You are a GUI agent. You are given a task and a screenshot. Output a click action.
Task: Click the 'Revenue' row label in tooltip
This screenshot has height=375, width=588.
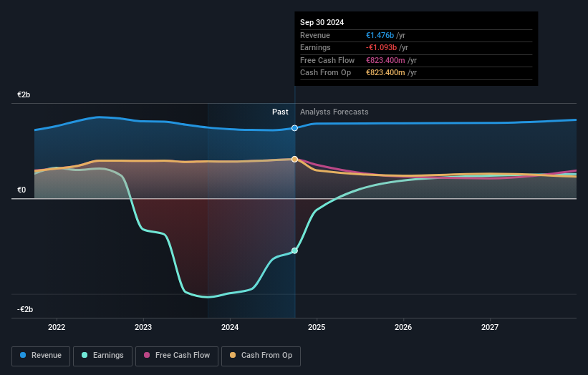pyautogui.click(x=315, y=35)
